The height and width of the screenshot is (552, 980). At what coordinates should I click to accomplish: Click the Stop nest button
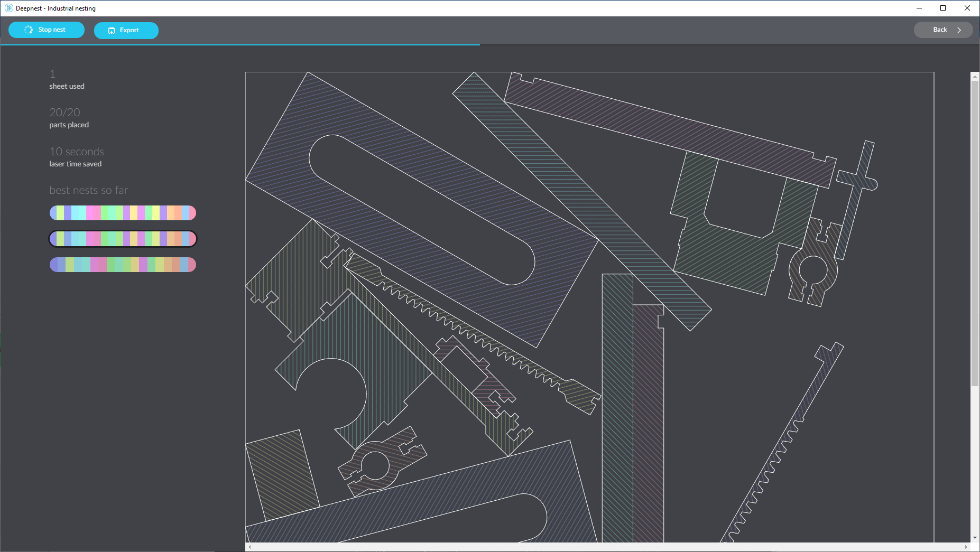(47, 30)
